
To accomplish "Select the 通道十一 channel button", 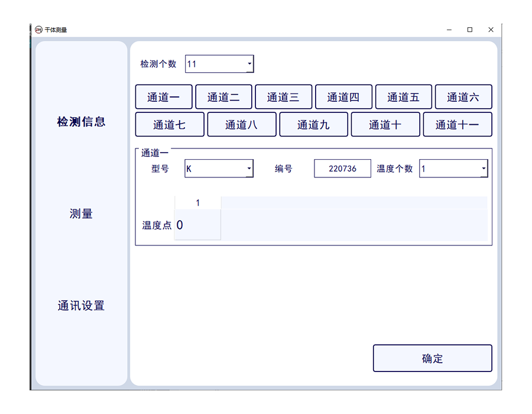I will [x=457, y=125].
